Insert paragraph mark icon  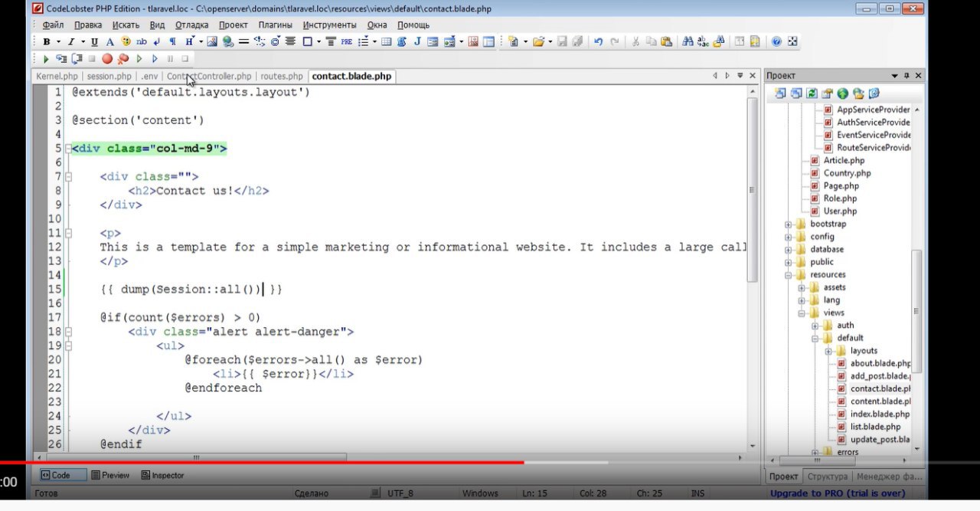[x=172, y=42]
